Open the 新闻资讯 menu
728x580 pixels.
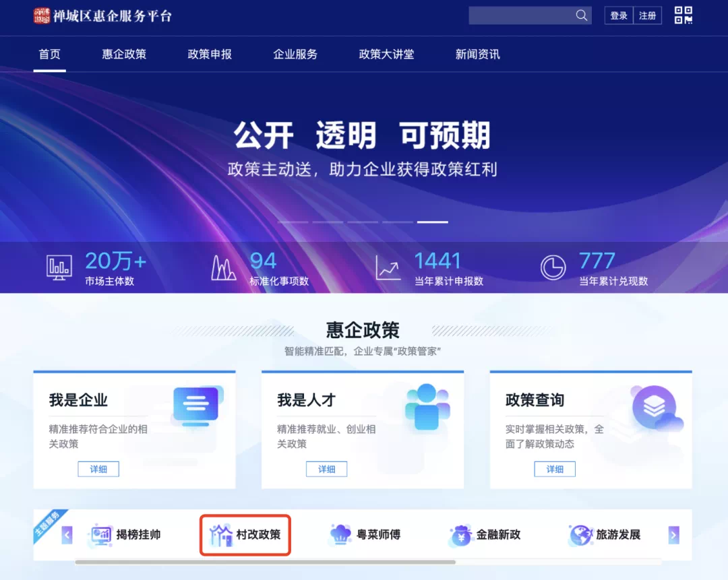[x=477, y=55]
